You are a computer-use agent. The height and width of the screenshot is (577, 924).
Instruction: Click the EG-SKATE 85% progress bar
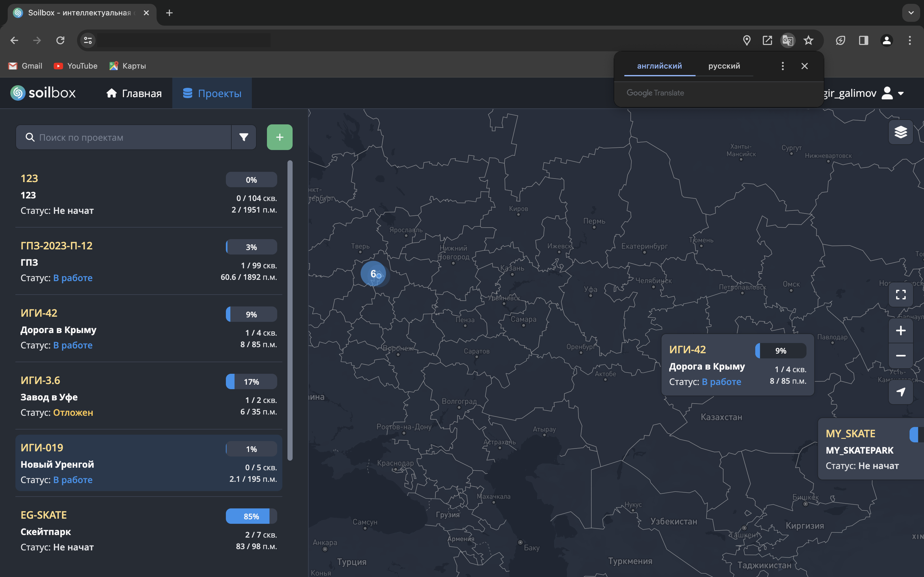(251, 516)
